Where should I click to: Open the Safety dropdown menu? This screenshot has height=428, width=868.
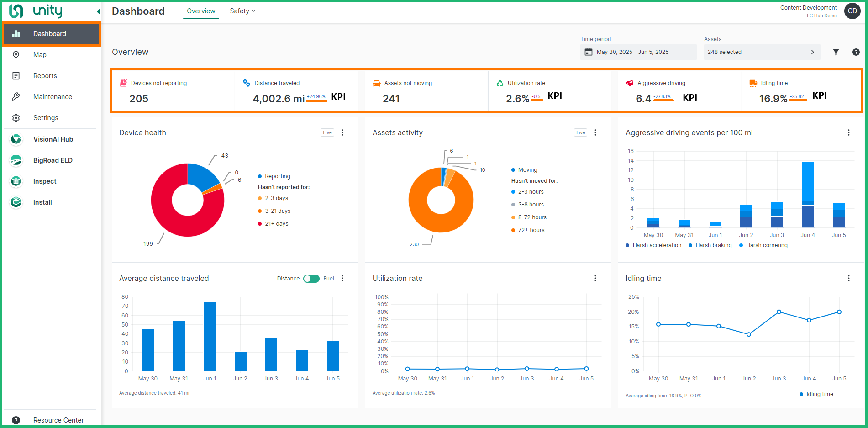point(242,11)
